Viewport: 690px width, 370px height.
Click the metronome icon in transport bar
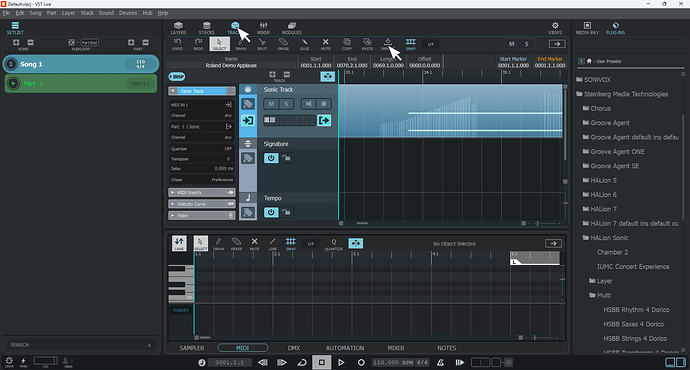point(440,363)
